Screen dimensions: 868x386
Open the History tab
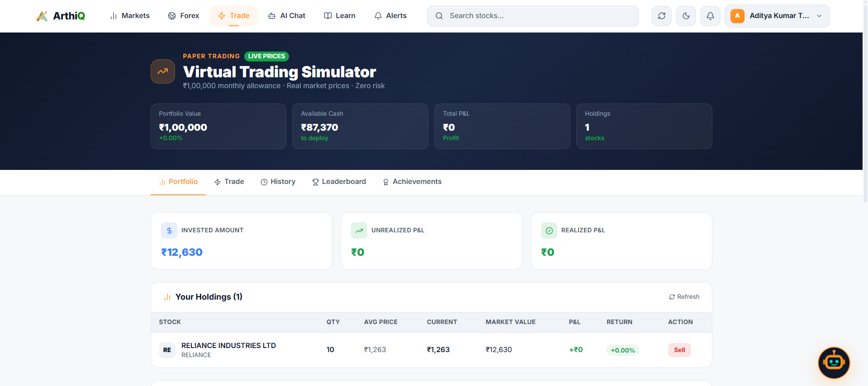(278, 182)
